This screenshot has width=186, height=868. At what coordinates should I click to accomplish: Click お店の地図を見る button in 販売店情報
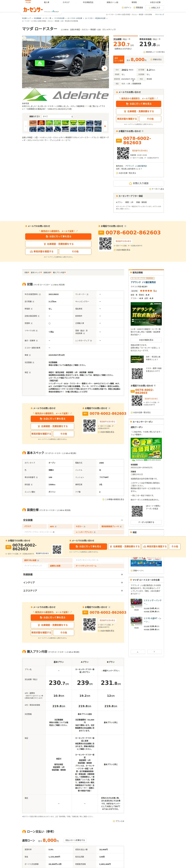[146, 340]
